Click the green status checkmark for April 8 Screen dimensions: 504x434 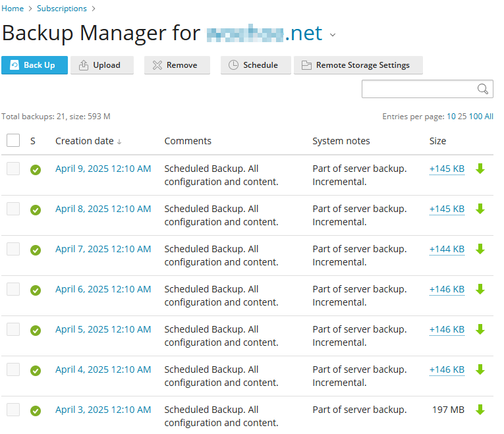(36, 209)
